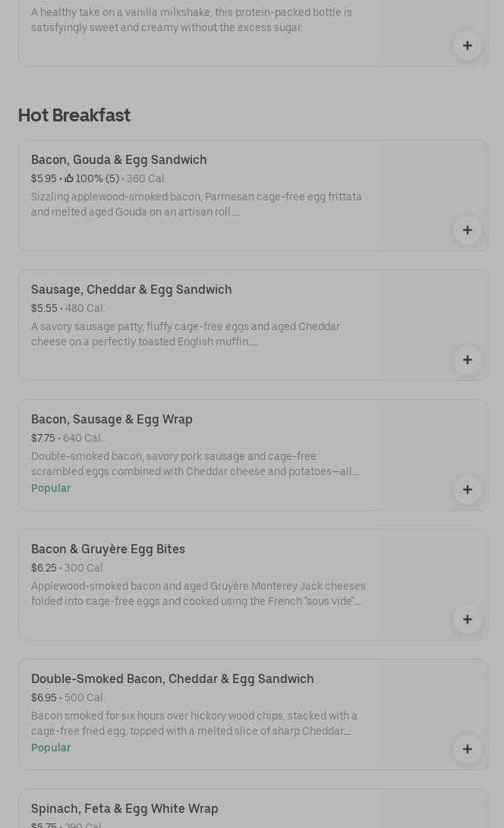This screenshot has width=504, height=828.
Task: Add Bacon & Gruyère Egg Bites to cart
Action: pyautogui.click(x=468, y=619)
